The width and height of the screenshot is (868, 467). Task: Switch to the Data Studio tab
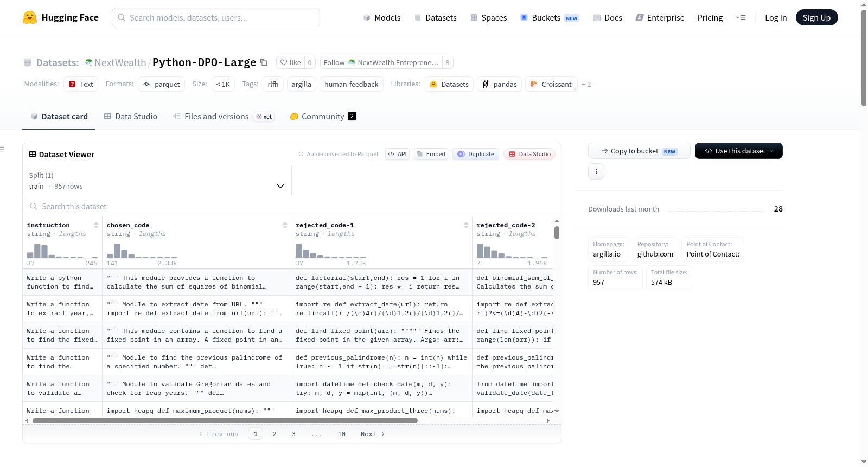(x=131, y=116)
